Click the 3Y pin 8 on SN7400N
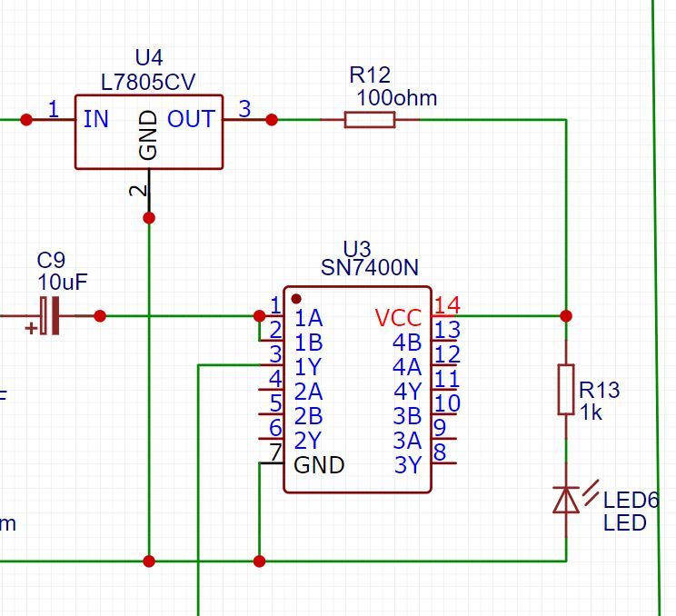This screenshot has width=676, height=616. tap(444, 462)
